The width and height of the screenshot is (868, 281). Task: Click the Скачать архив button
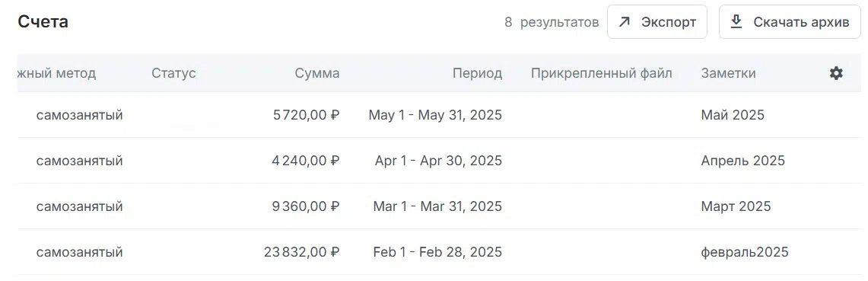pos(790,22)
